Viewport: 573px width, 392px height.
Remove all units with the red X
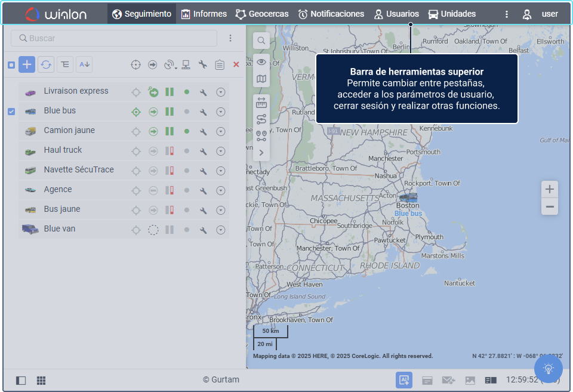point(236,64)
